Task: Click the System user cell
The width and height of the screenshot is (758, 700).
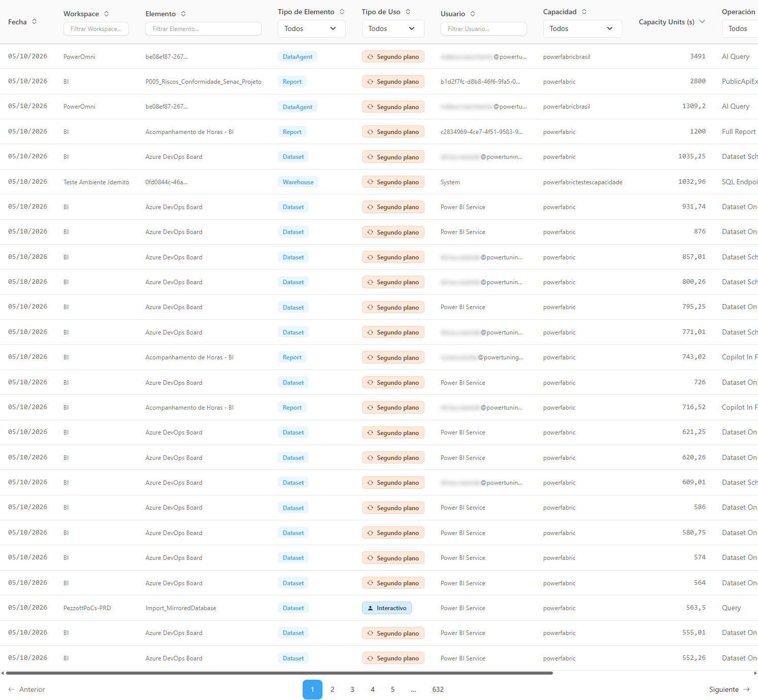Action: point(450,182)
